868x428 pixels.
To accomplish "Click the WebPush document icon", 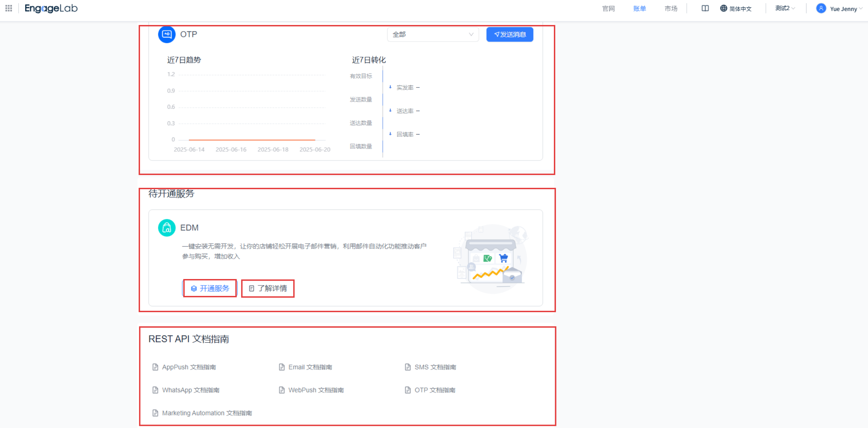I will pyautogui.click(x=282, y=390).
